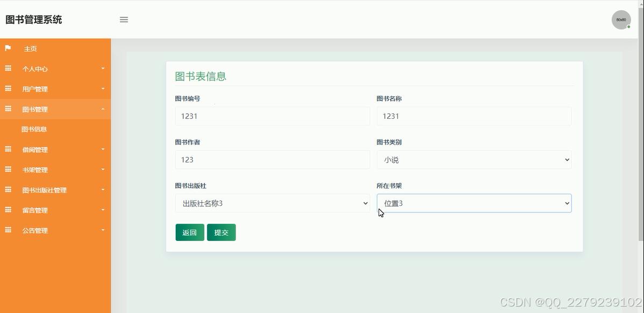The height and width of the screenshot is (313, 644).
Task: Click the 图书表信息 heading
Action: point(201,76)
